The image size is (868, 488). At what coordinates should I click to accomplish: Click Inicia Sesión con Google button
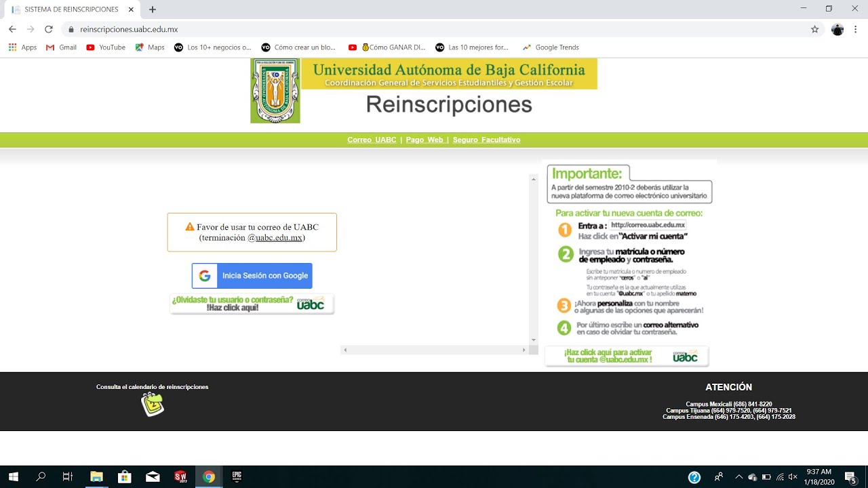(252, 276)
